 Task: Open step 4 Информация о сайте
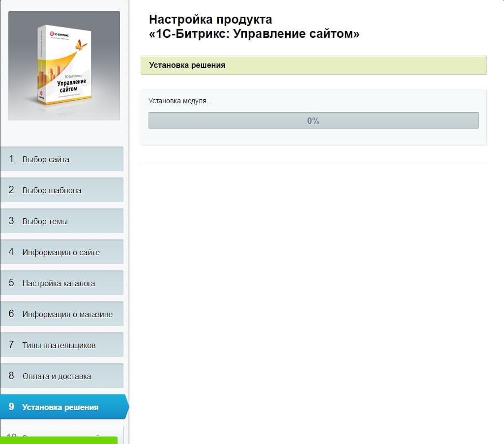(x=62, y=252)
